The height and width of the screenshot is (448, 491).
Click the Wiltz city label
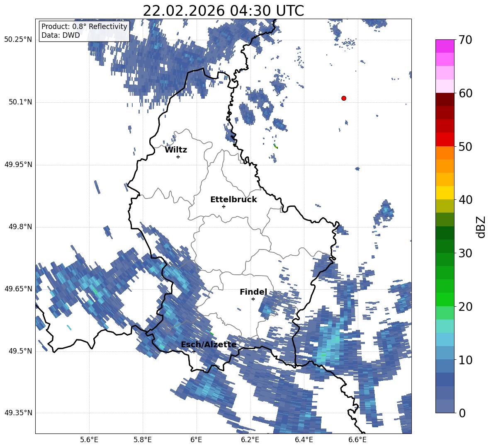pyautogui.click(x=176, y=150)
